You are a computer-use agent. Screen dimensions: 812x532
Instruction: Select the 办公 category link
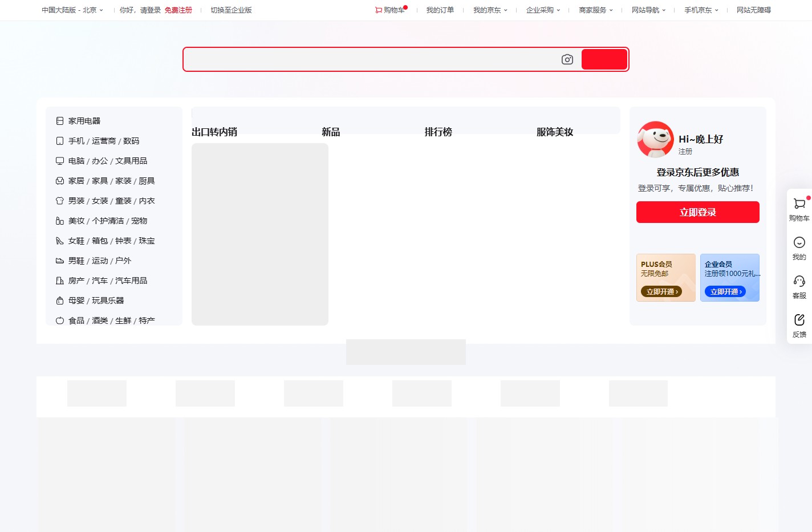point(100,161)
